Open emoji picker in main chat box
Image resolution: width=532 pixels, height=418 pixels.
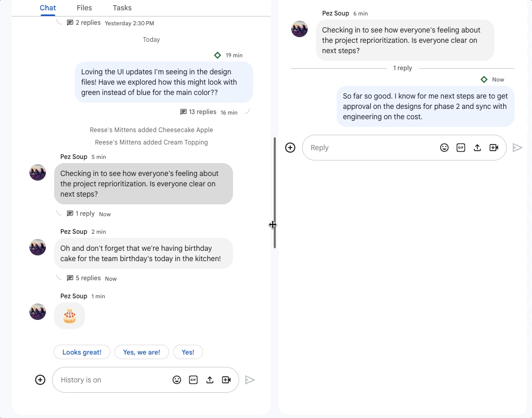pos(177,380)
